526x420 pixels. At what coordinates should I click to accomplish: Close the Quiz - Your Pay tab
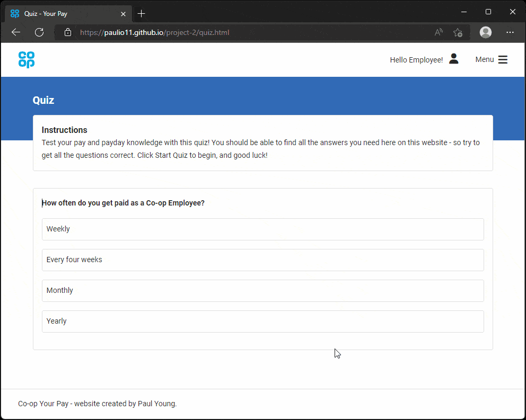(x=124, y=14)
